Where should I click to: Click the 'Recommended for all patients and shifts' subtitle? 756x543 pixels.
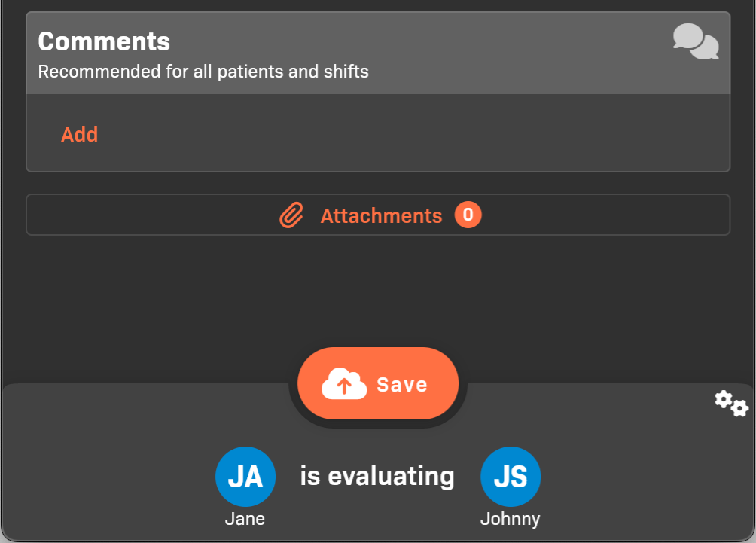[x=203, y=72]
